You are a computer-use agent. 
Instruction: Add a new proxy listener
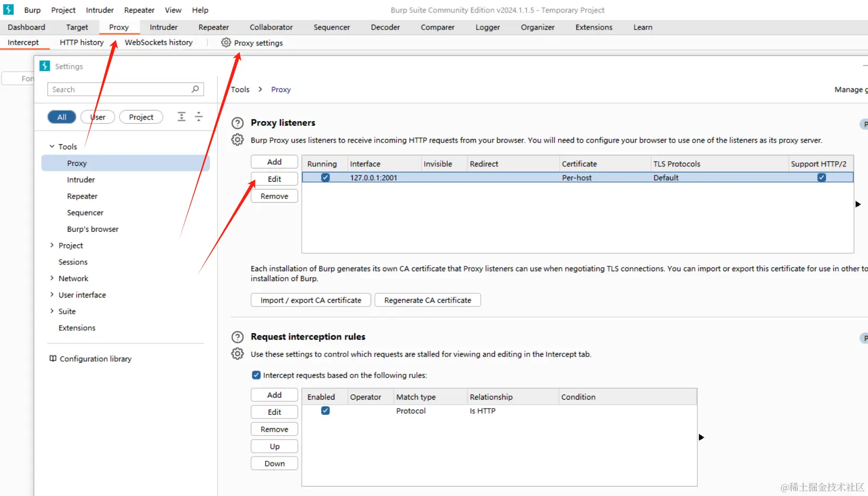(274, 162)
